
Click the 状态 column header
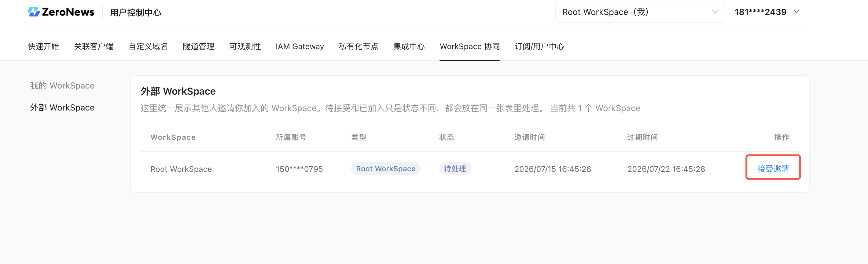point(447,137)
